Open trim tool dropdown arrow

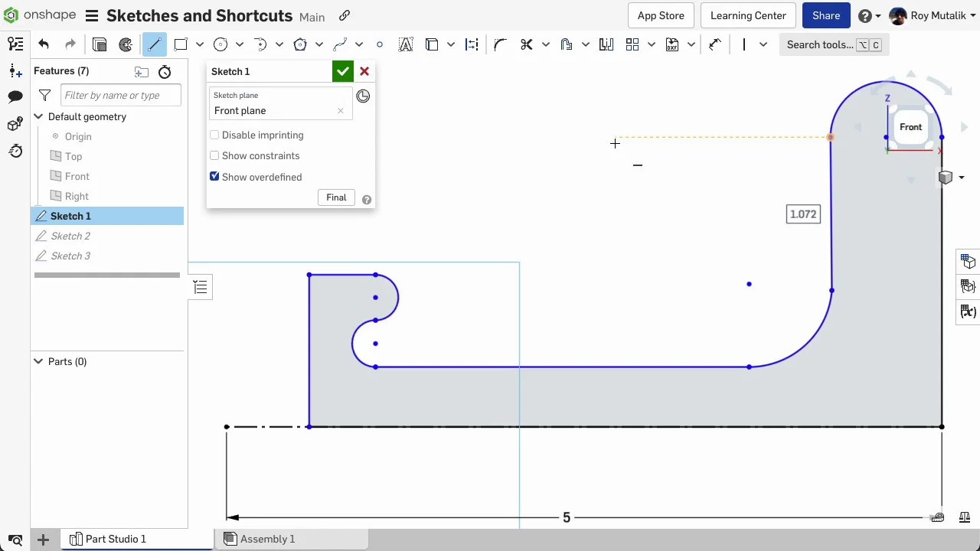pyautogui.click(x=545, y=44)
